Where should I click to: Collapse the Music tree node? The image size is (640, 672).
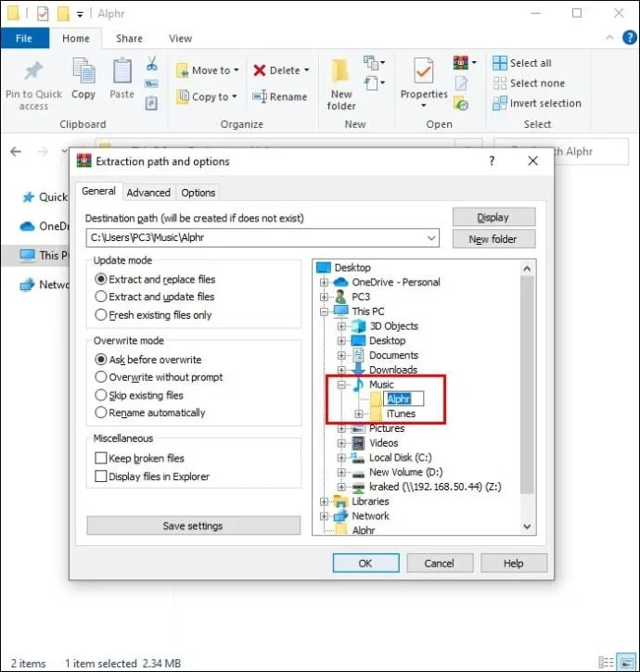tap(341, 385)
